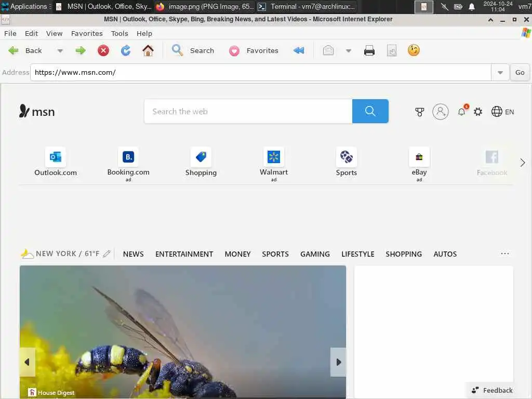The width and height of the screenshot is (532, 399).
Task: Open the Walmart shortcut
Action: pos(273,164)
